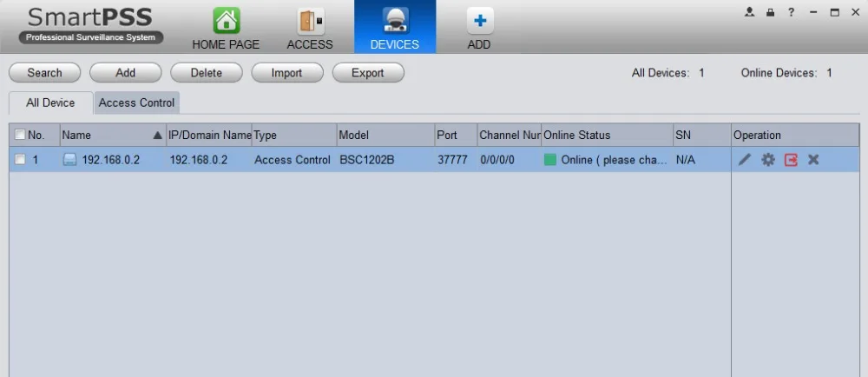868x377 pixels.
Task: Lock the client with padlock icon
Action: [770, 12]
